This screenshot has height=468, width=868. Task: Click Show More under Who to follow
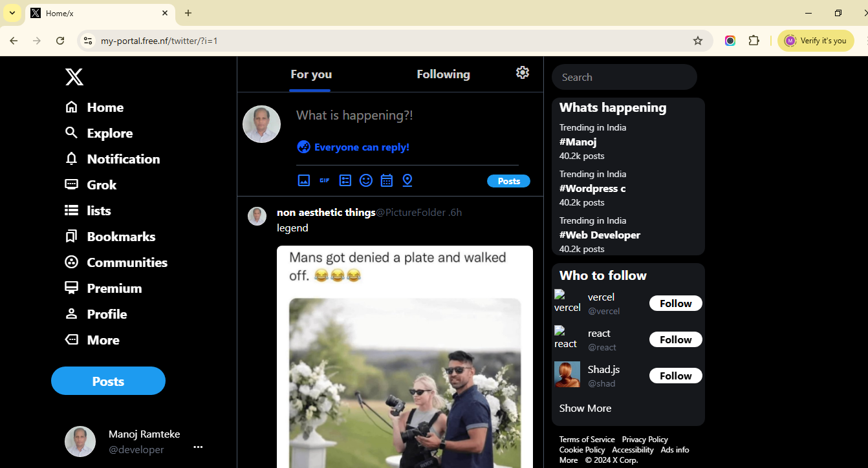585,408
